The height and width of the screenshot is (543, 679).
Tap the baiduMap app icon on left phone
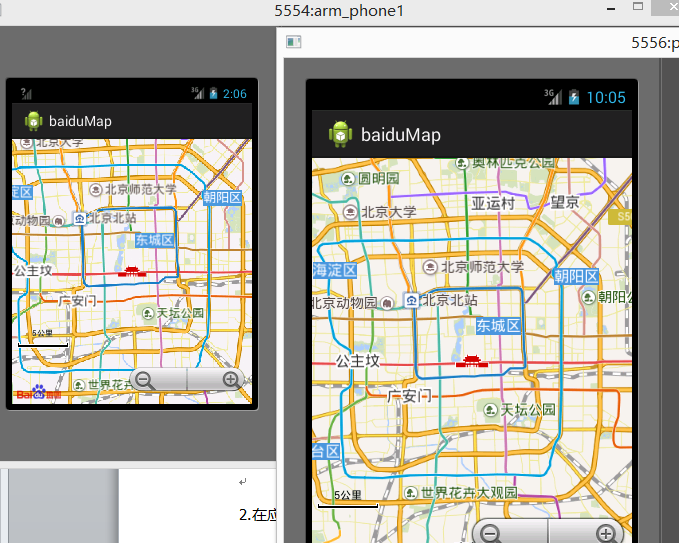pyautogui.click(x=34, y=121)
